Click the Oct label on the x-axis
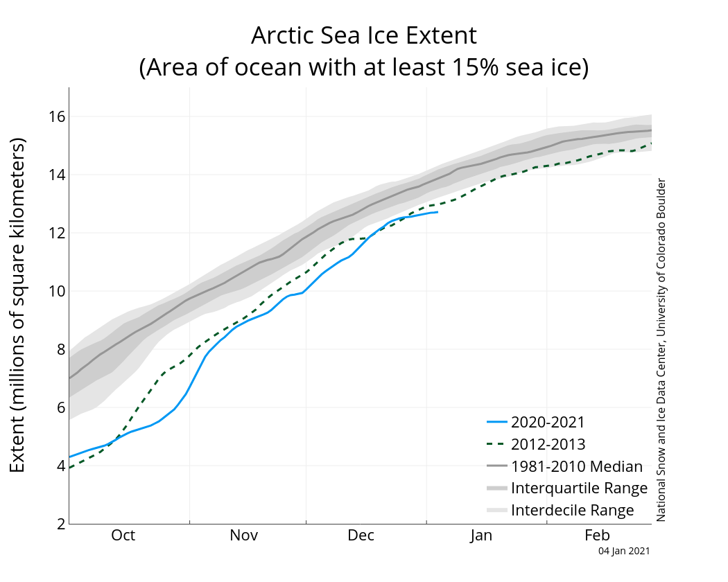The width and height of the screenshot is (728, 582). coord(123,536)
